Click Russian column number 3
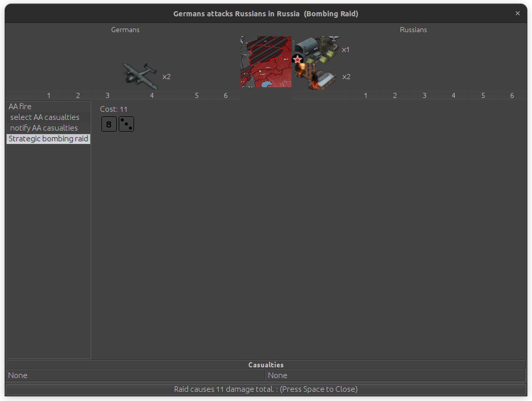 coord(424,96)
